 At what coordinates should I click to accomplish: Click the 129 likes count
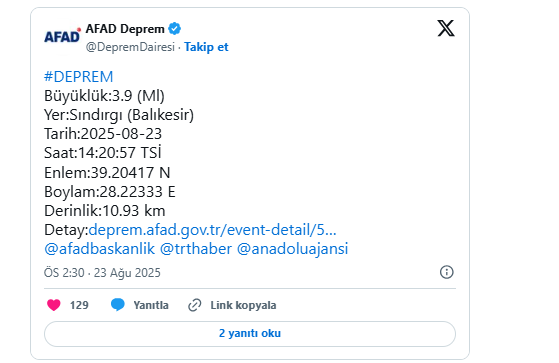79,305
